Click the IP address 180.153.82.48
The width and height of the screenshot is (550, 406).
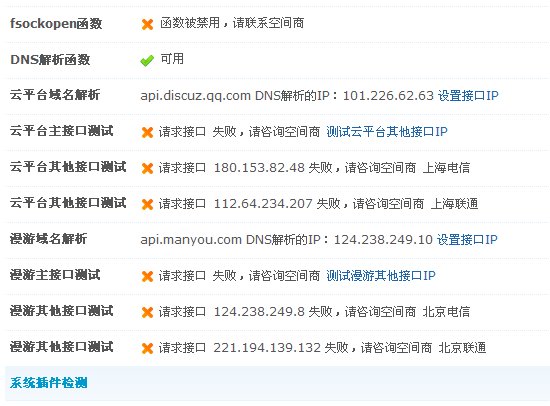[x=259, y=168]
